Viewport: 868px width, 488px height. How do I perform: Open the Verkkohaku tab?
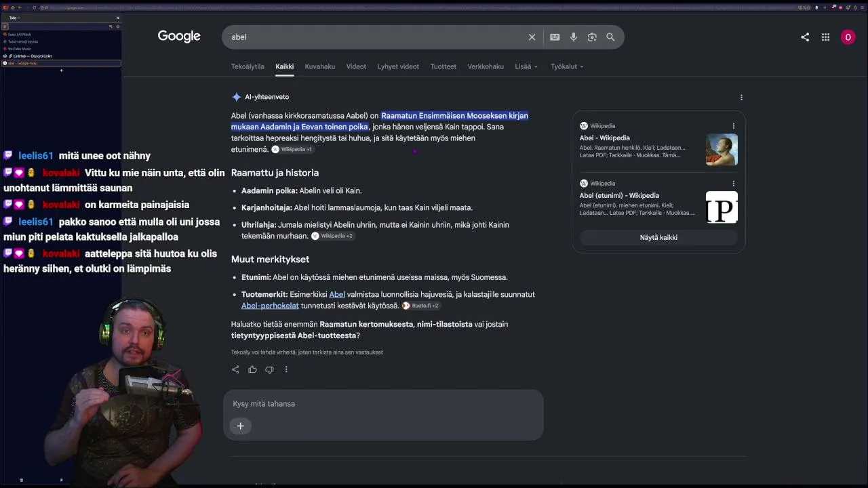[486, 66]
